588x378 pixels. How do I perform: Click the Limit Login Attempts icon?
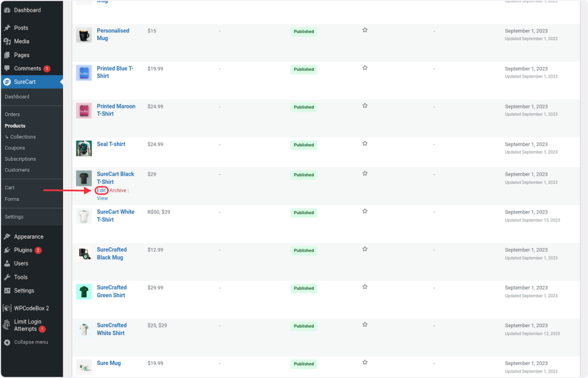(7, 325)
